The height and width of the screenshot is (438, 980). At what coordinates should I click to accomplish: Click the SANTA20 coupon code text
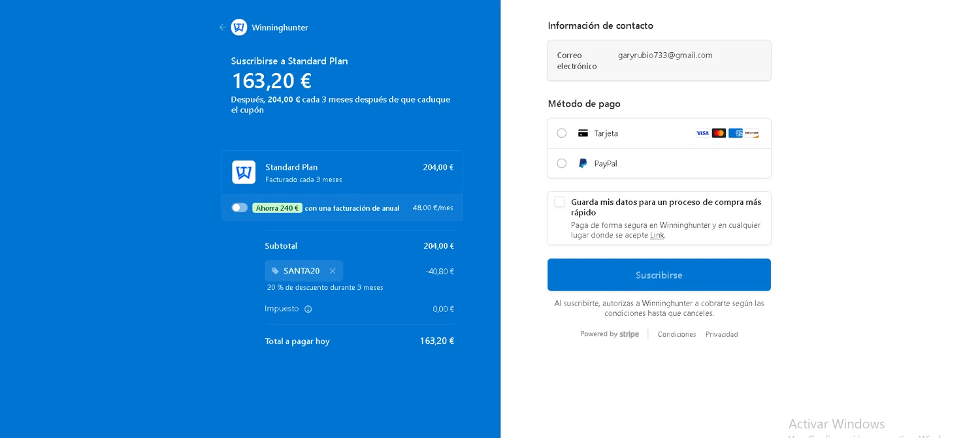302,271
